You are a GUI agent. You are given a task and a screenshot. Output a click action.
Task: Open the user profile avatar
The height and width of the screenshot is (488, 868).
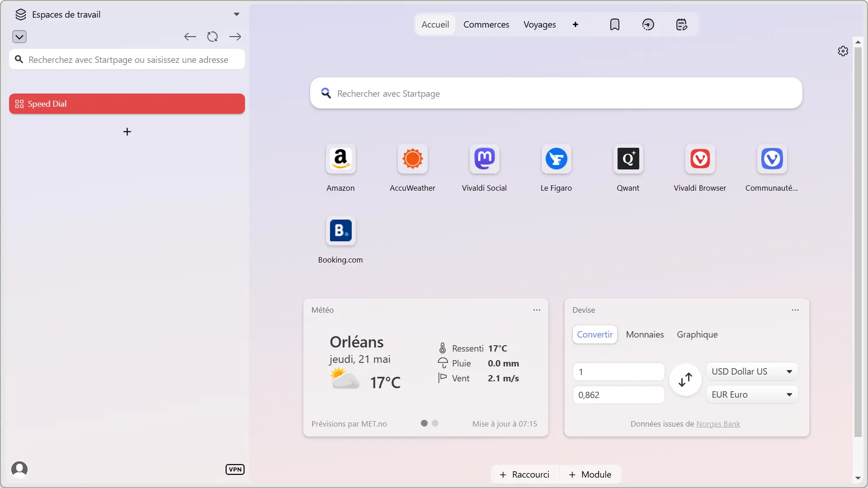[19, 469]
